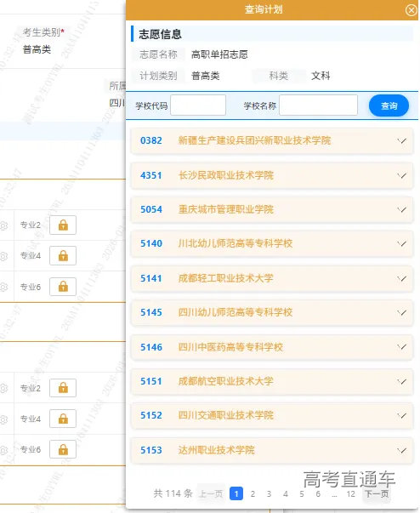Go to pagination page 5
Image resolution: width=420 pixels, height=513 pixels.
tap(302, 493)
